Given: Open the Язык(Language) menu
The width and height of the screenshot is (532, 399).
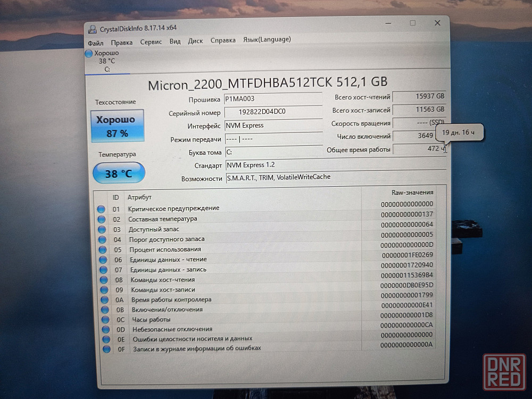Looking at the screenshot, I should tap(267, 39).
